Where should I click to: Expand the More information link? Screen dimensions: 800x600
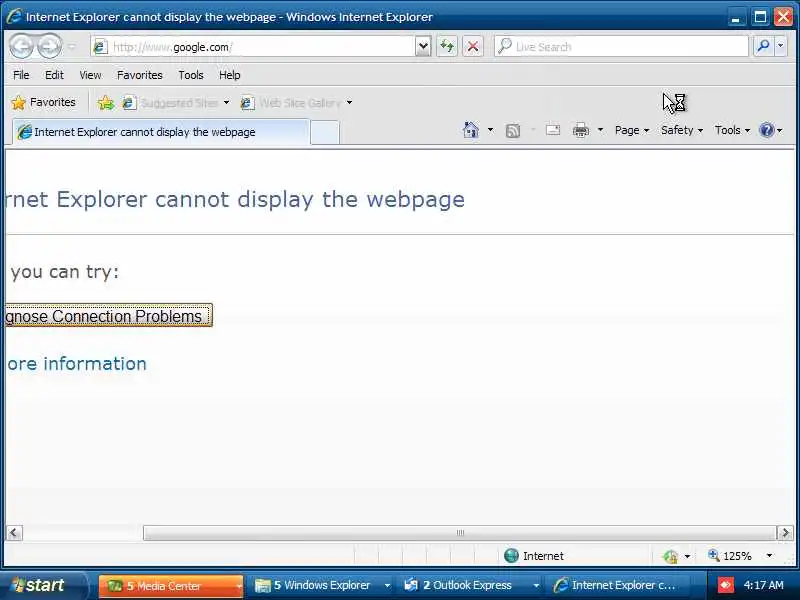(x=77, y=364)
